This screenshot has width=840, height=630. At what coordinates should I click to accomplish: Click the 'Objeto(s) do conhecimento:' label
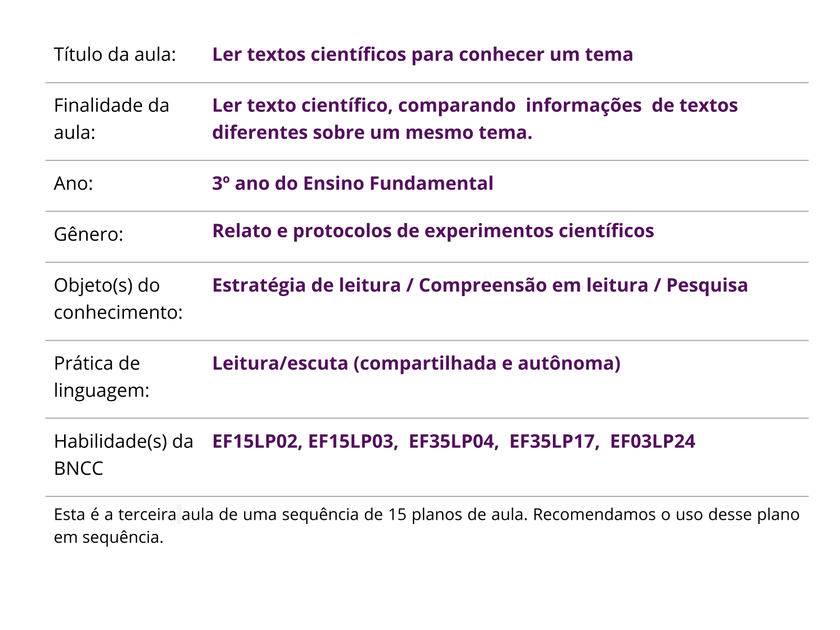pos(118,298)
